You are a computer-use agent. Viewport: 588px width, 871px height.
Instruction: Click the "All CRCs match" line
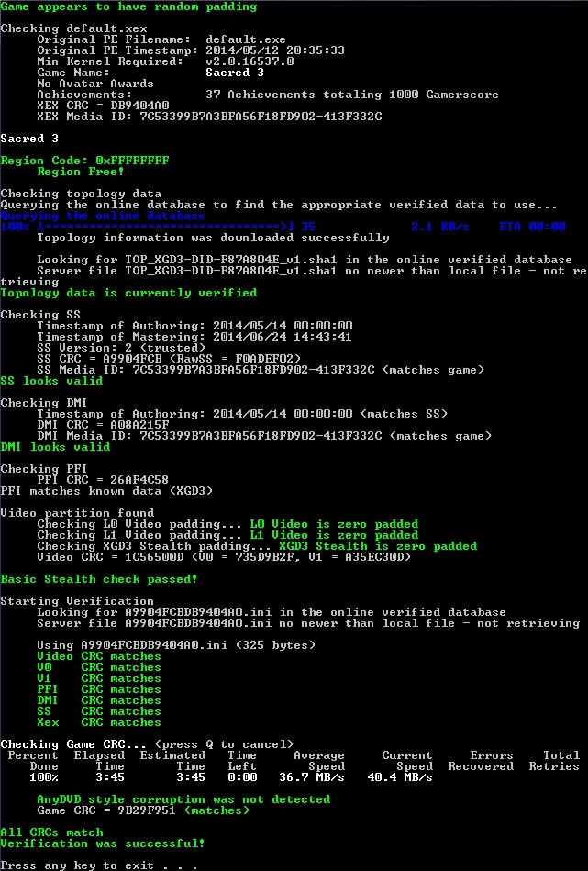tap(51, 832)
